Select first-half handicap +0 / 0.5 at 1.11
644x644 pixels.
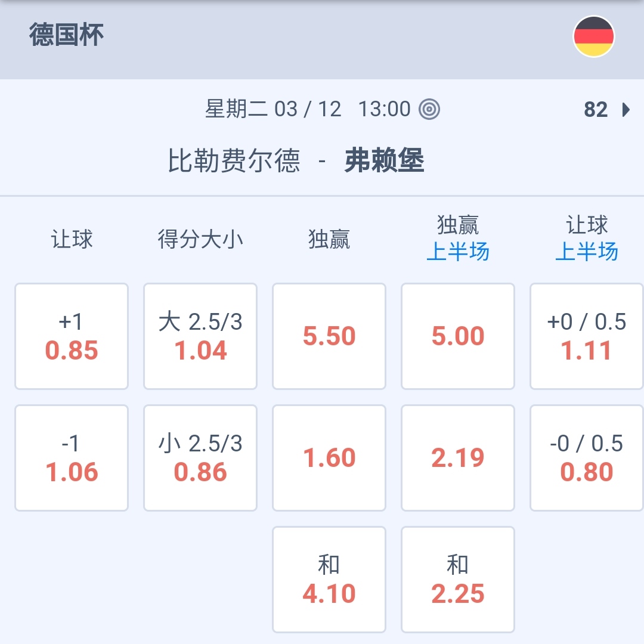point(587,336)
